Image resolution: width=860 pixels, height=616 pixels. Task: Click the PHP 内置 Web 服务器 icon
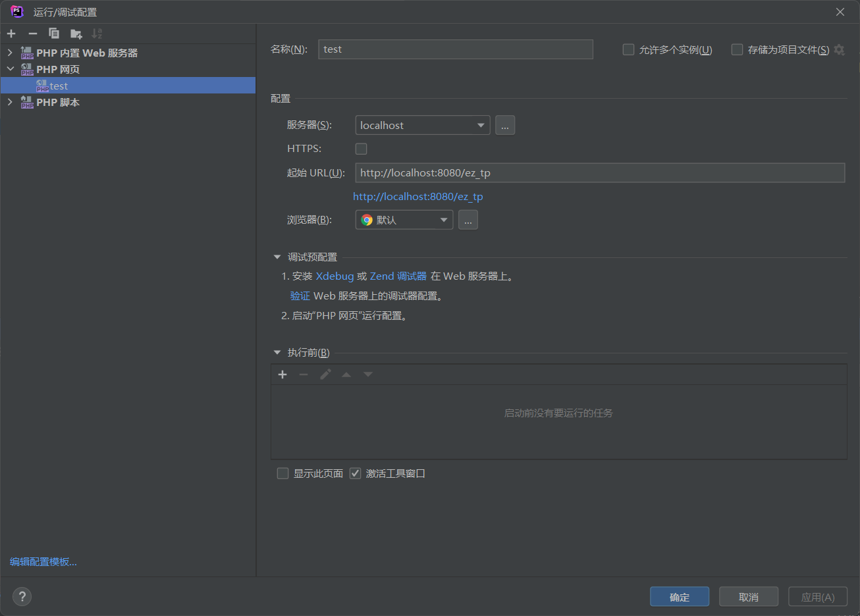pyautogui.click(x=27, y=53)
